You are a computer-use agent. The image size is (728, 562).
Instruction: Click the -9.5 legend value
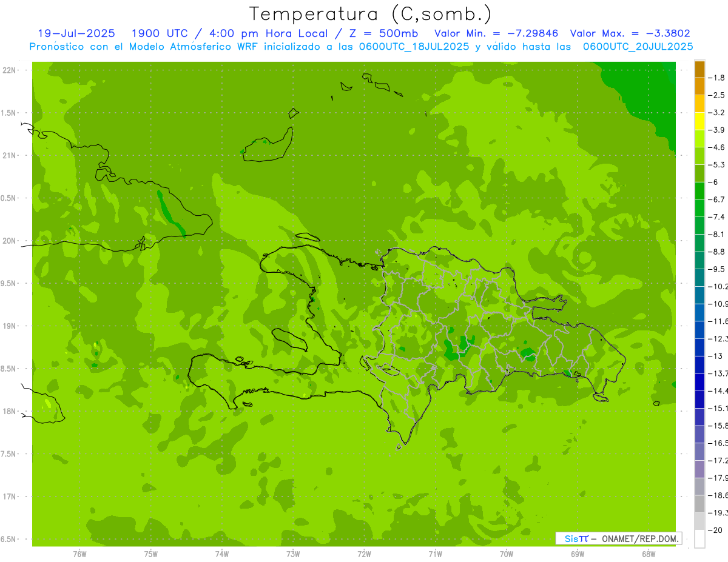(x=716, y=269)
